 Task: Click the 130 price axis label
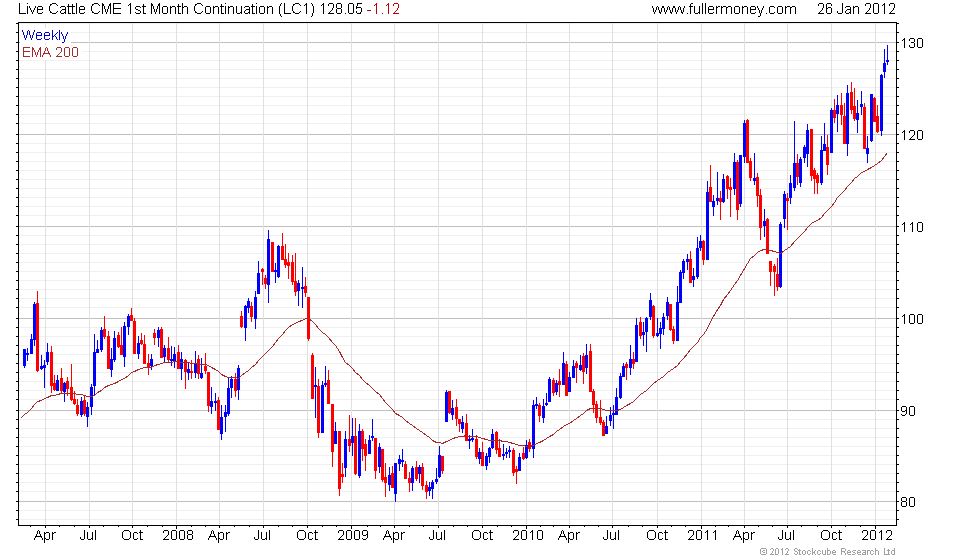point(912,43)
